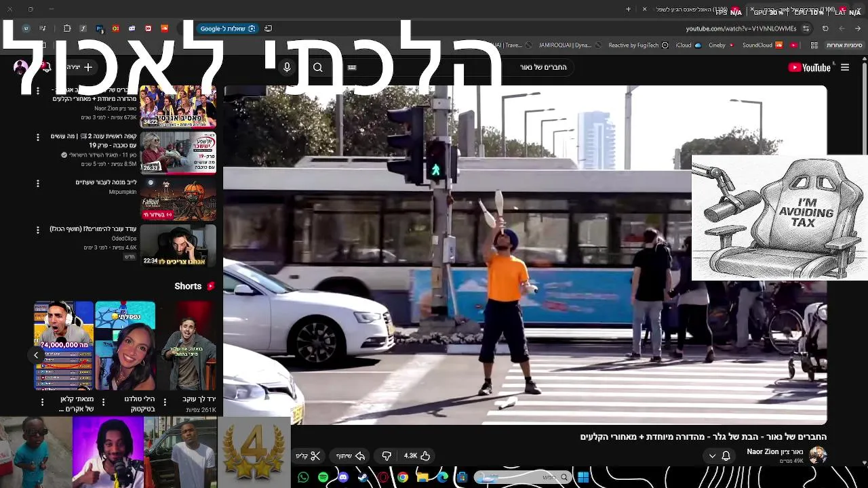The height and width of the screenshot is (488, 868).
Task: Click the share arrow button
Action: coord(351,455)
